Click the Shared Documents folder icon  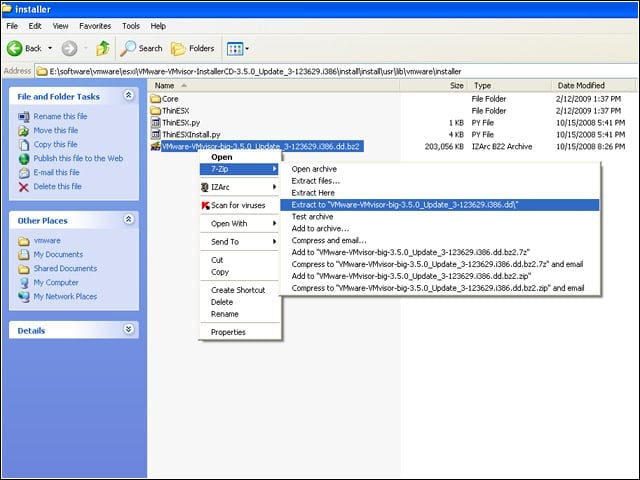(24, 269)
